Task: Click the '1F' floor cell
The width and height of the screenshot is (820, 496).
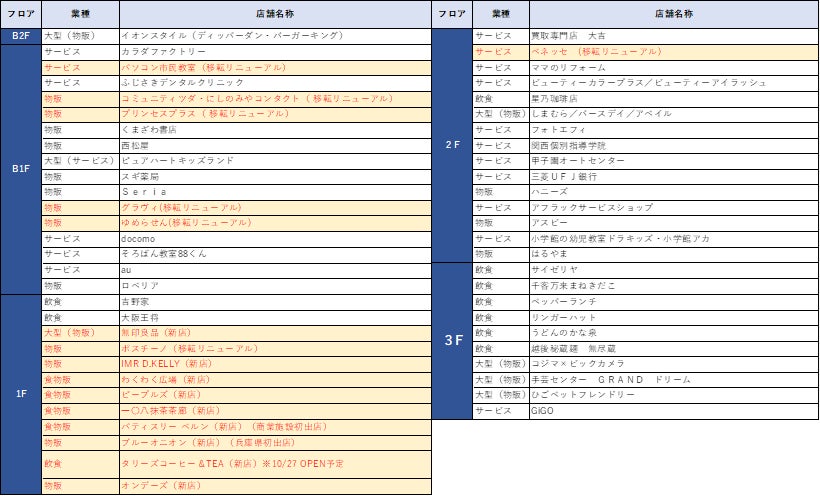Action: (x=21, y=394)
